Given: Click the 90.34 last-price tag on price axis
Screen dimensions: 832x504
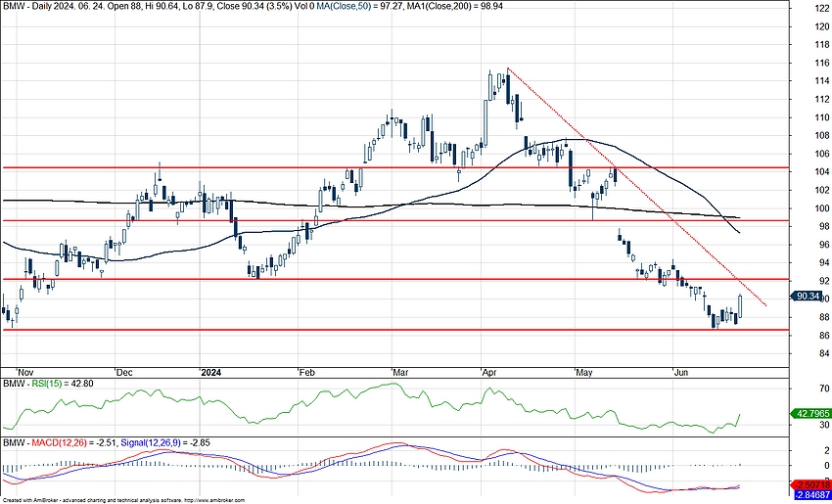Looking at the screenshot, I should click(x=809, y=297).
